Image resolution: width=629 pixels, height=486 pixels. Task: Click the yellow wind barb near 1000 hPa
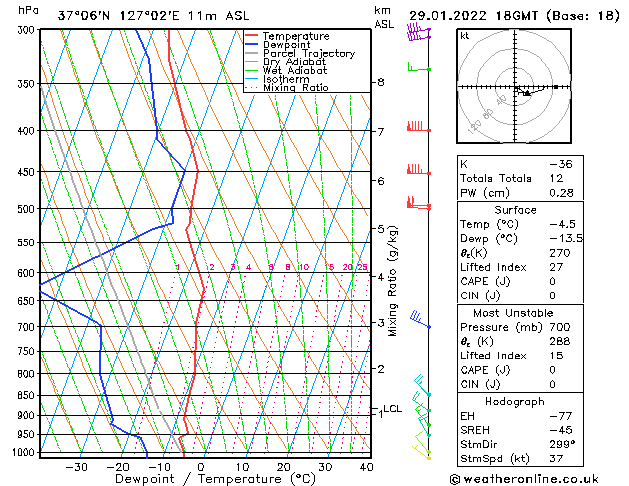click(x=422, y=452)
